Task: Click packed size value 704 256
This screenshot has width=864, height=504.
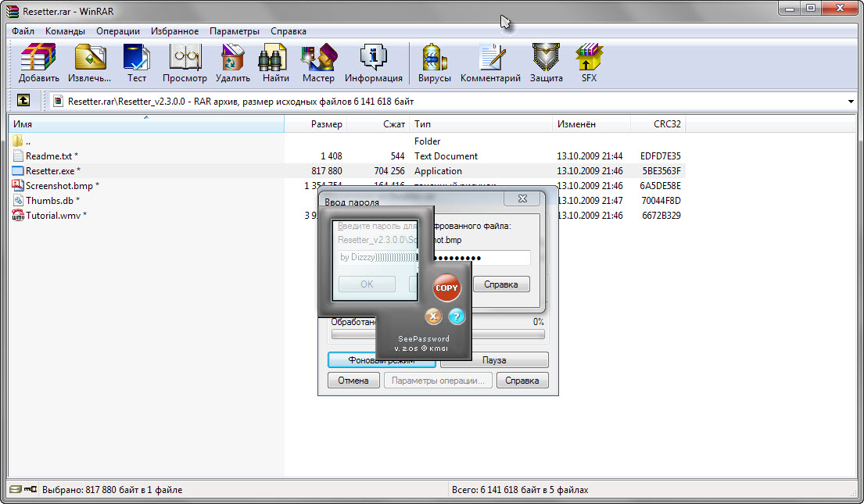Action: click(389, 171)
